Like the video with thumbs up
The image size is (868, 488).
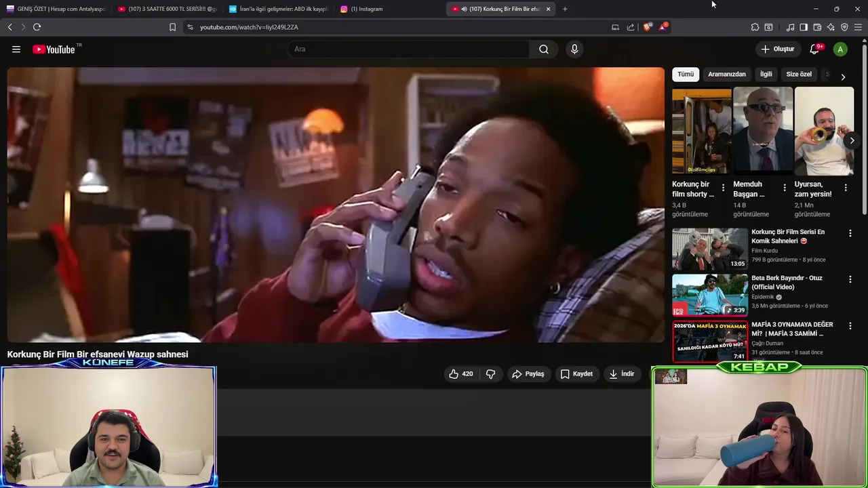[461, 373]
